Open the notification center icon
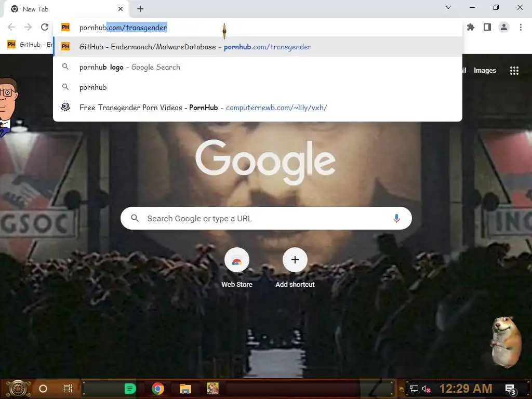This screenshot has height=399, width=532. click(x=511, y=390)
